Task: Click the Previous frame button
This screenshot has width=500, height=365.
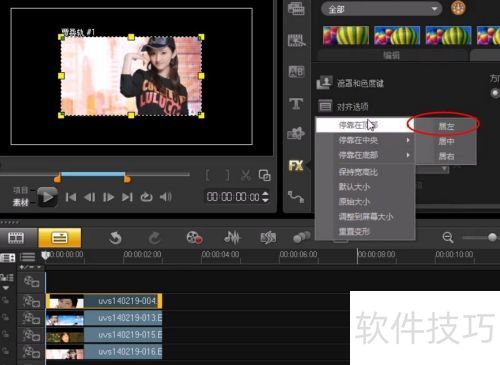Action: point(89,197)
